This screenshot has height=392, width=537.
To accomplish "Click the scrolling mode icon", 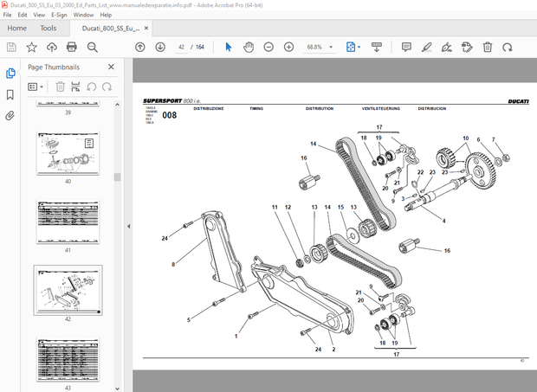I will (377, 47).
